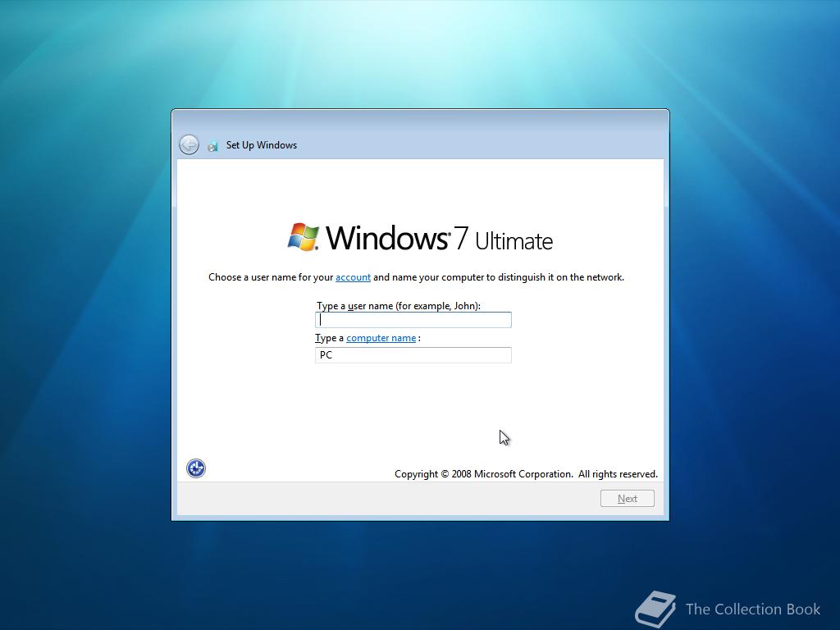840x630 pixels.
Task: Click the Windows flag logo
Action: (x=304, y=237)
